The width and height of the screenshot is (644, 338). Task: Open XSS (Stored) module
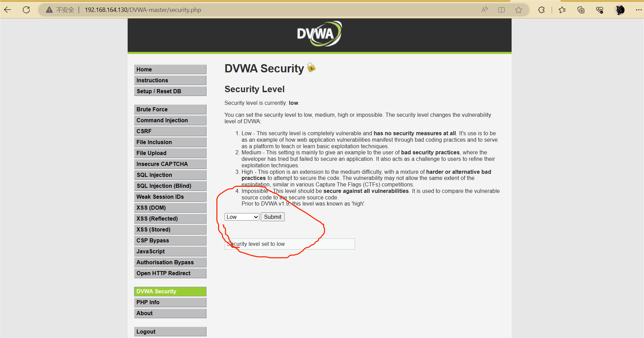170,229
